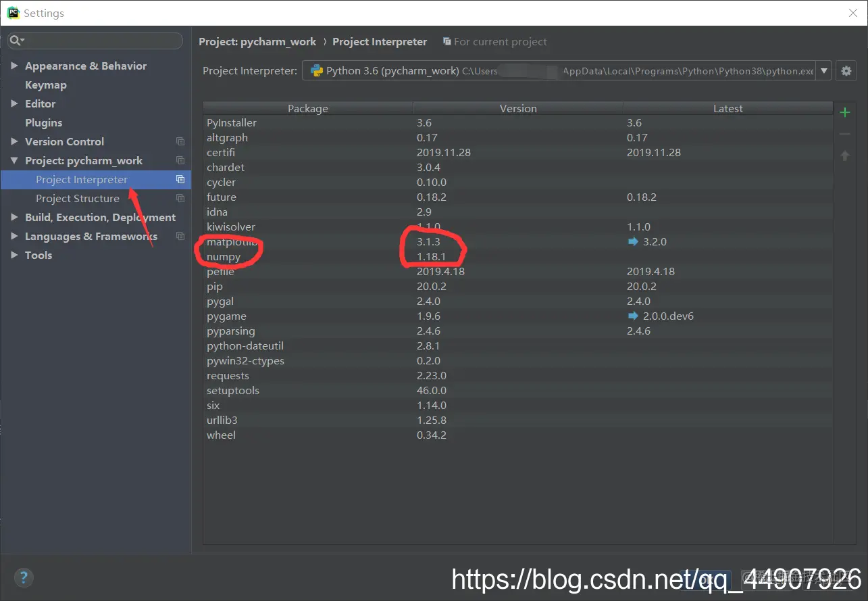Sort the table by the Latest column header
868x601 pixels.
[728, 108]
